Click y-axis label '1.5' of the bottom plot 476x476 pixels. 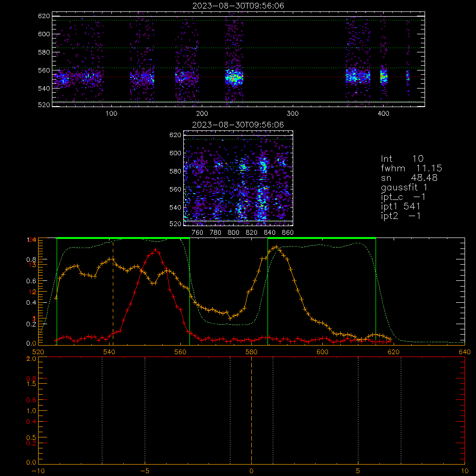click(31, 384)
